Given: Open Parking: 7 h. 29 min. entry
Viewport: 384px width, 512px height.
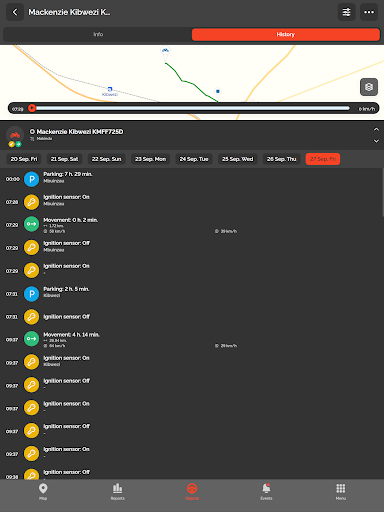Looking at the screenshot, I should (191, 179).
